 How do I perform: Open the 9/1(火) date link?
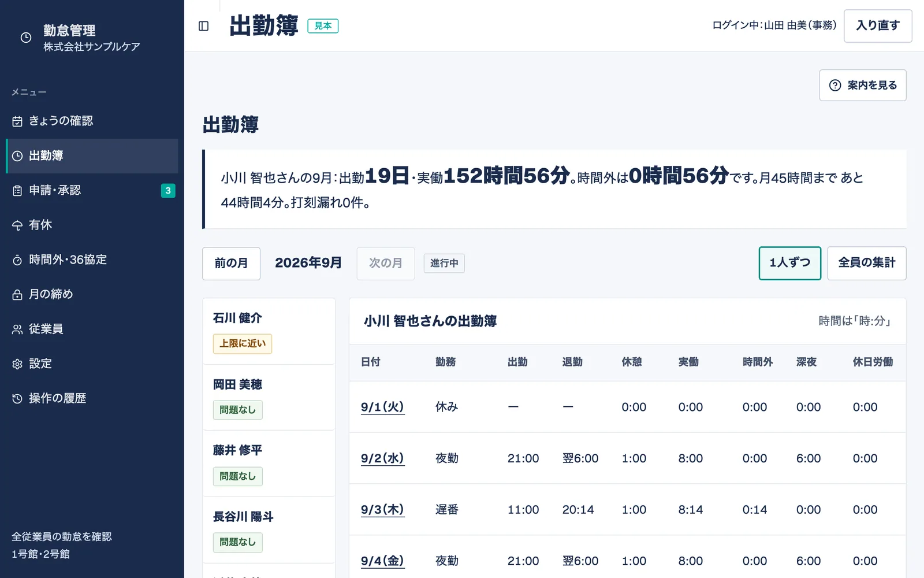tap(382, 407)
